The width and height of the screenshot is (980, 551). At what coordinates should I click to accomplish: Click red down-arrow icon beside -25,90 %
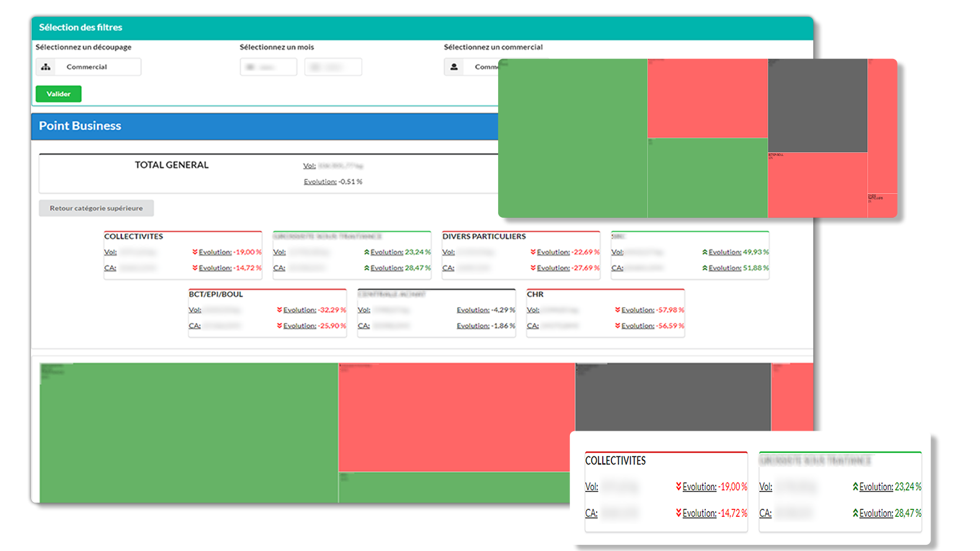click(279, 326)
